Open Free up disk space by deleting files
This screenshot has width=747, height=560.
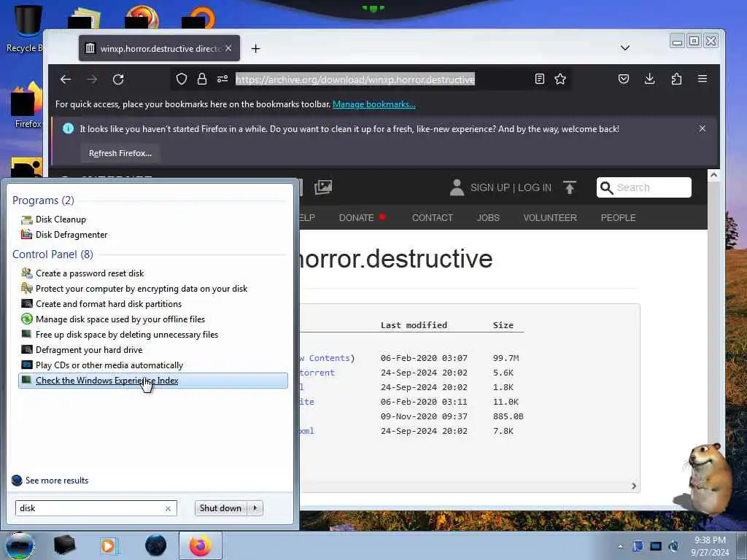[127, 334]
